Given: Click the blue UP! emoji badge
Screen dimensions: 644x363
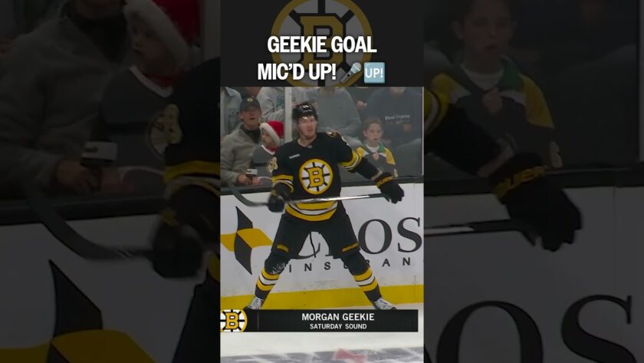Looking at the screenshot, I should [x=374, y=73].
